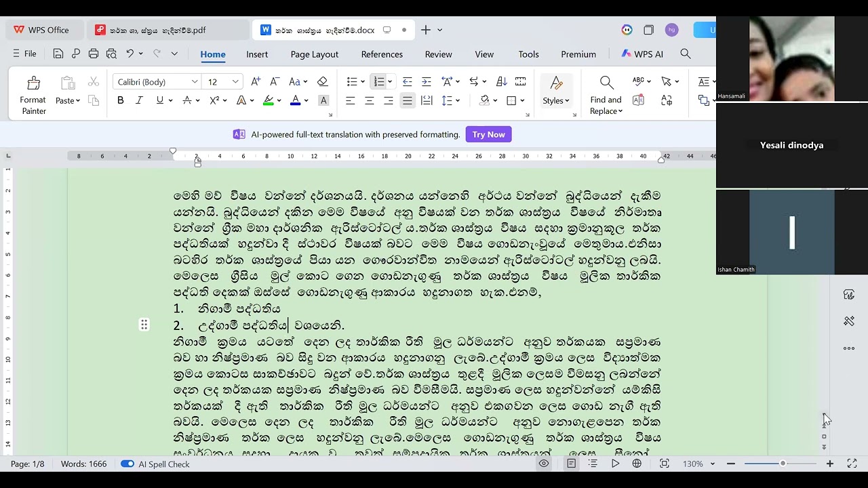Click the play/reading mode icon in status bar
868x488 pixels.
coord(615,464)
